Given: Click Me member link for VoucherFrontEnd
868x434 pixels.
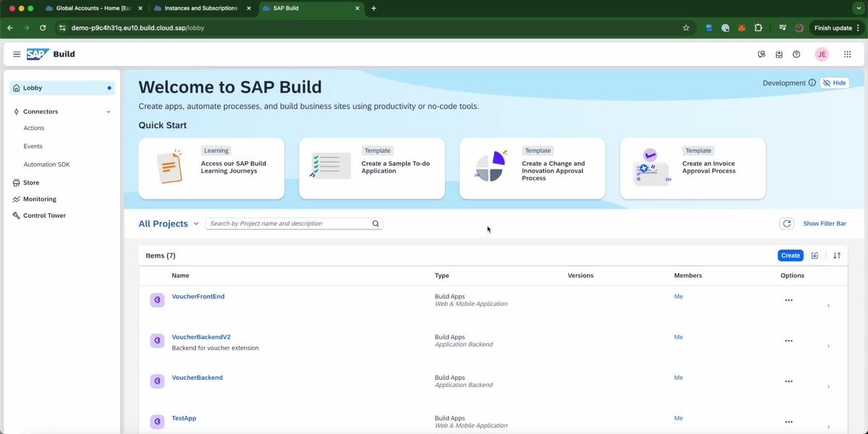Looking at the screenshot, I should click(x=678, y=297).
